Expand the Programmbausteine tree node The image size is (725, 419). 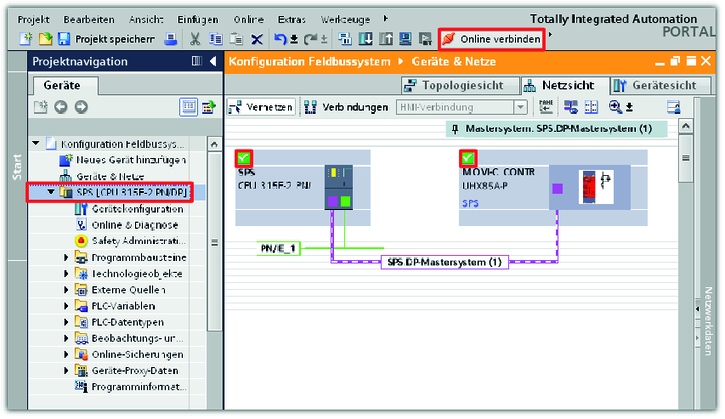67,257
